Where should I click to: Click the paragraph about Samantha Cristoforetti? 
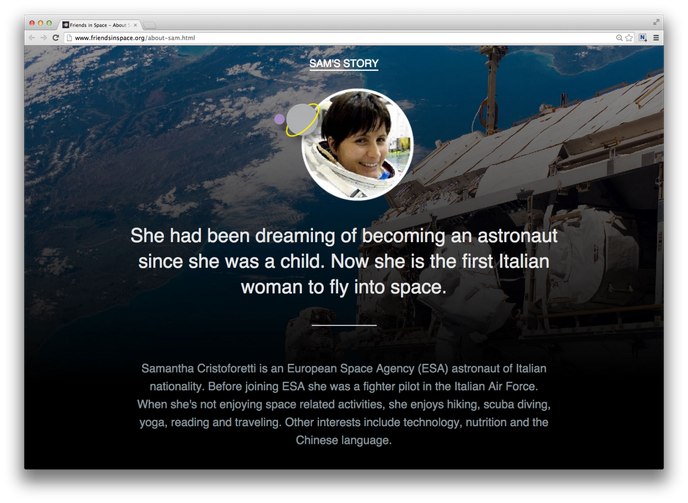click(x=344, y=404)
